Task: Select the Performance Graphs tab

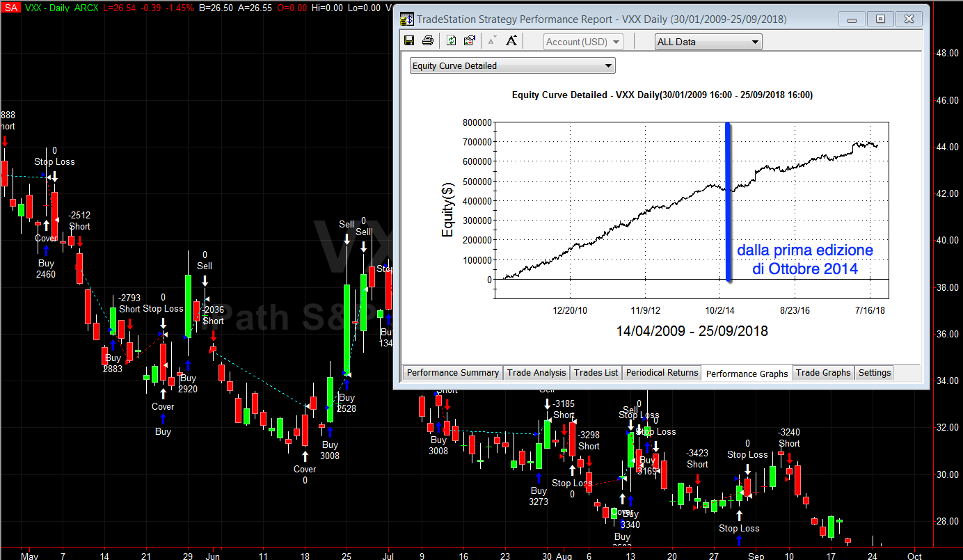Action: [x=747, y=374]
